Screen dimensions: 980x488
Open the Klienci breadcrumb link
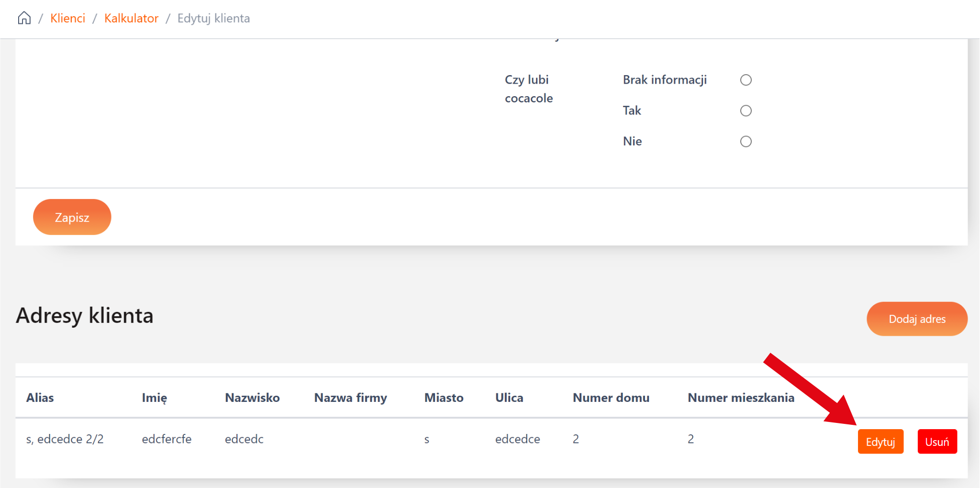[67, 18]
